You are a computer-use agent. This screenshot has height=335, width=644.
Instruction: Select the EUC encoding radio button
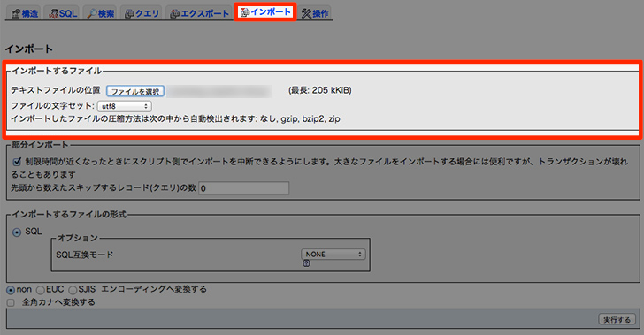point(41,290)
